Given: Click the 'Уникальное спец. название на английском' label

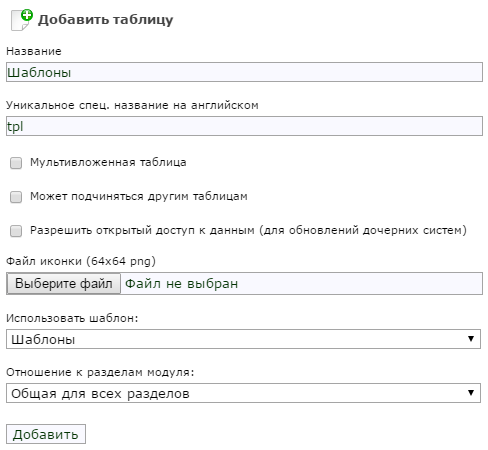Looking at the screenshot, I should coord(132,105).
